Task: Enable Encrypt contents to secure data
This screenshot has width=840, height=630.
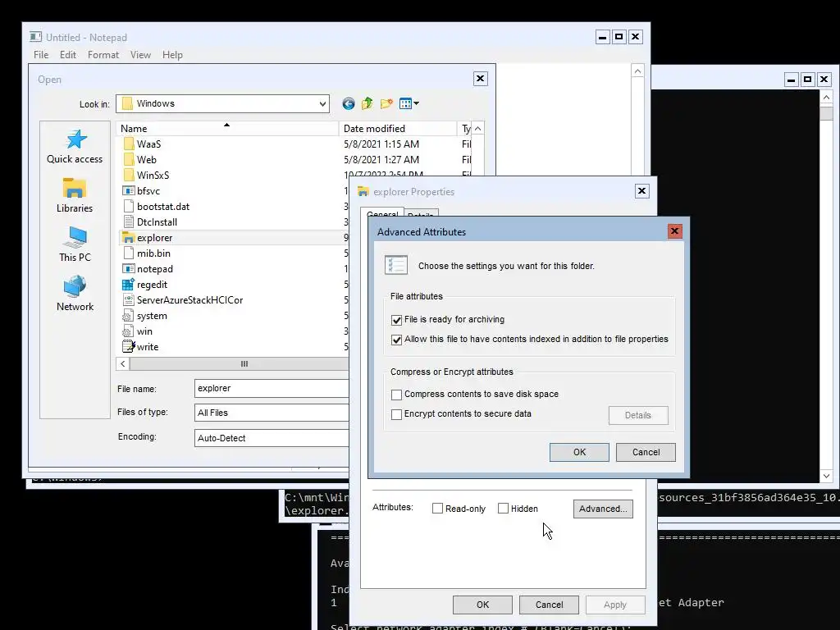Action: (x=396, y=414)
